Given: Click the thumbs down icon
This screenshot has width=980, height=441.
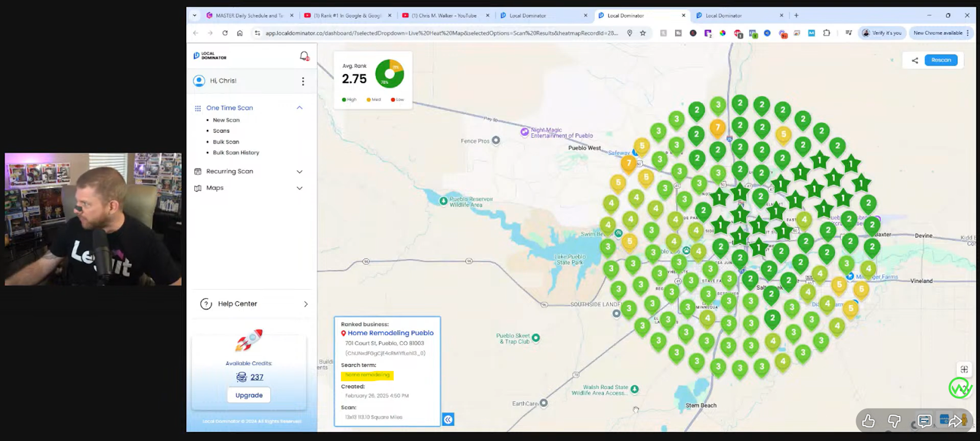Looking at the screenshot, I should (x=894, y=421).
